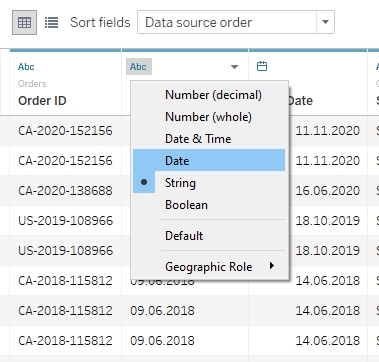Open the Data source order combo box

tap(236, 22)
